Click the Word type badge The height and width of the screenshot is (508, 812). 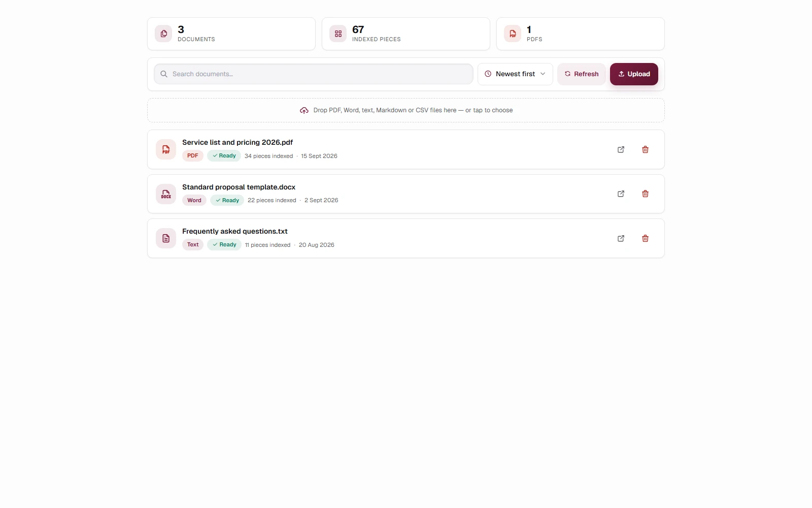(194, 200)
